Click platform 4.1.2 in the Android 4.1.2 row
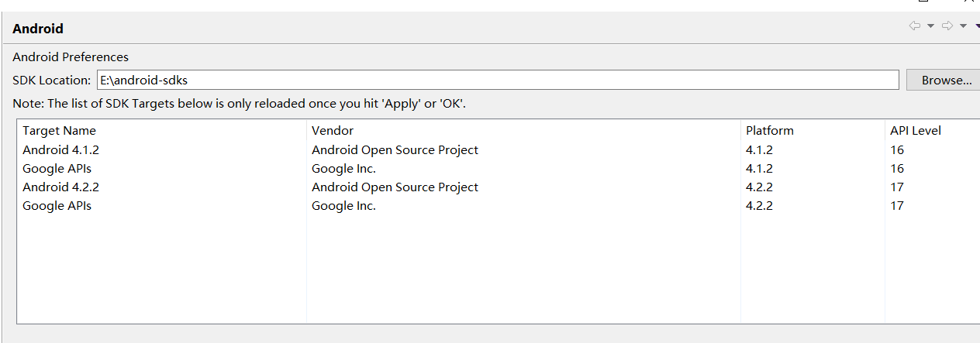Screen dimensions: 980x343 coord(759,149)
